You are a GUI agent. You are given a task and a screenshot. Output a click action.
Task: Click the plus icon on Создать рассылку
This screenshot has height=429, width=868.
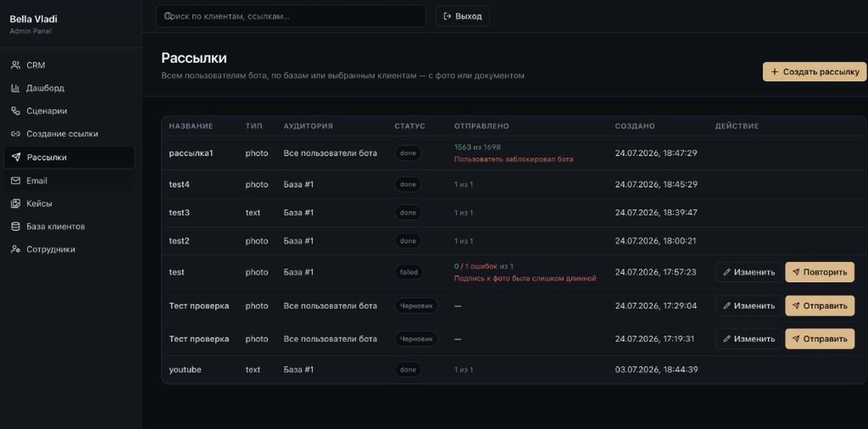(x=775, y=72)
